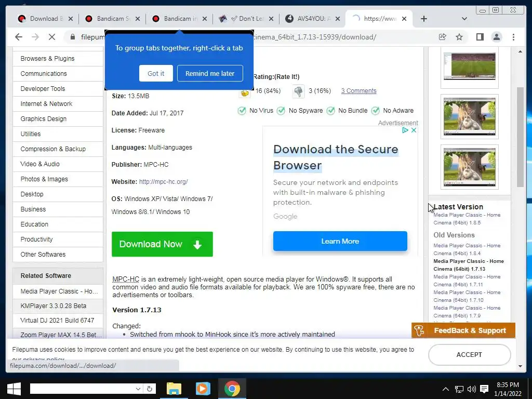Accept the cookies notice
This screenshot has height=399, width=532.
469,354
